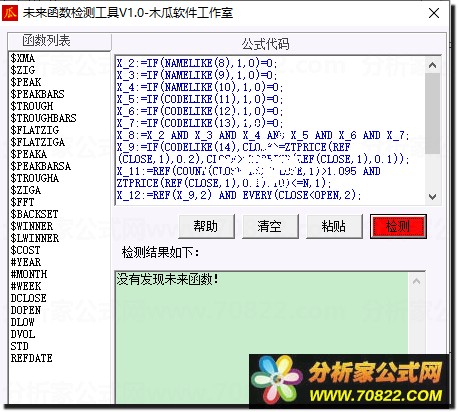Select $FLATZIG in the function list
Image resolution: width=459 pixels, height=412 pixels.
point(35,130)
